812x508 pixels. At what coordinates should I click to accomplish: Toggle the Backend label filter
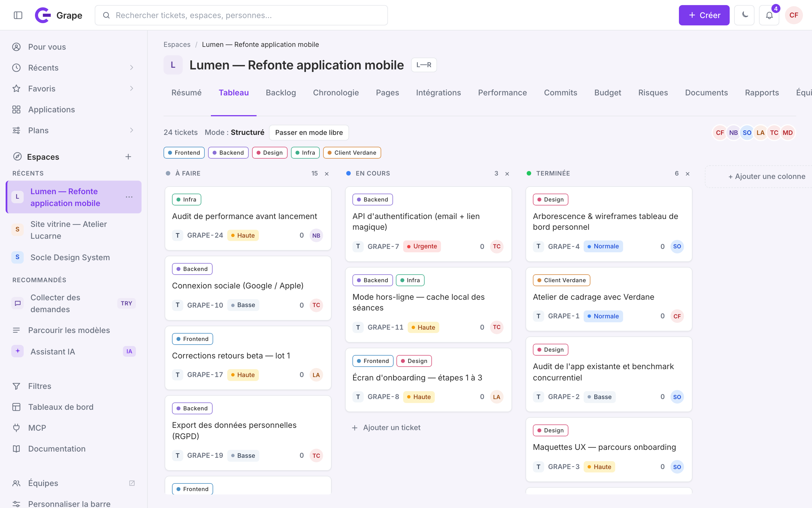point(228,152)
